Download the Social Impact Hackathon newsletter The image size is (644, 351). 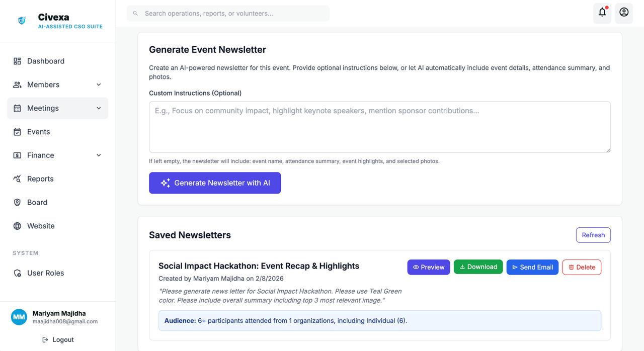click(478, 267)
